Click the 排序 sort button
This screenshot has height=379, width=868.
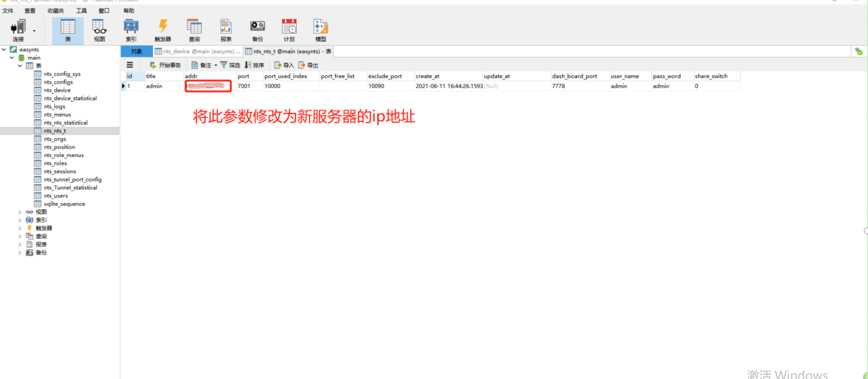pos(254,65)
